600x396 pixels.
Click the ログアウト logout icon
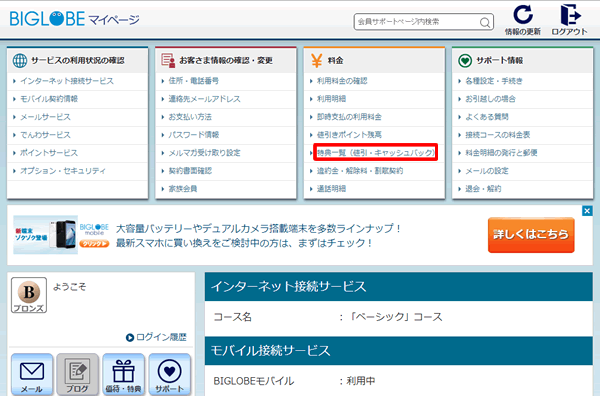(570, 15)
